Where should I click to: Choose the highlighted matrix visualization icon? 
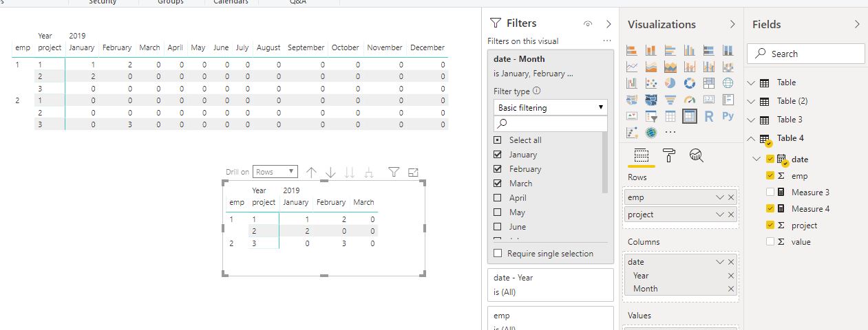(x=690, y=116)
